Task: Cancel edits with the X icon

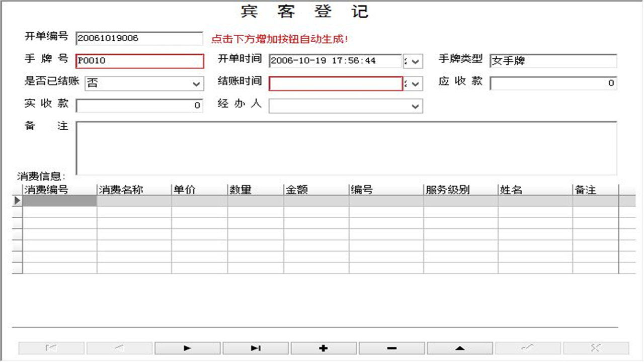Action: 597,347
